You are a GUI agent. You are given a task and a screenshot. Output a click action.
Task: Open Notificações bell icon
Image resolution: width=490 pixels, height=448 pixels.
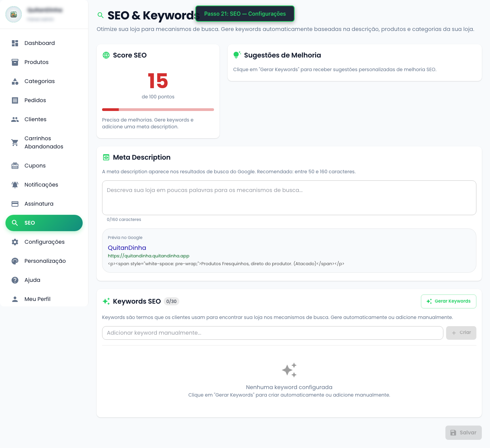coord(15,185)
